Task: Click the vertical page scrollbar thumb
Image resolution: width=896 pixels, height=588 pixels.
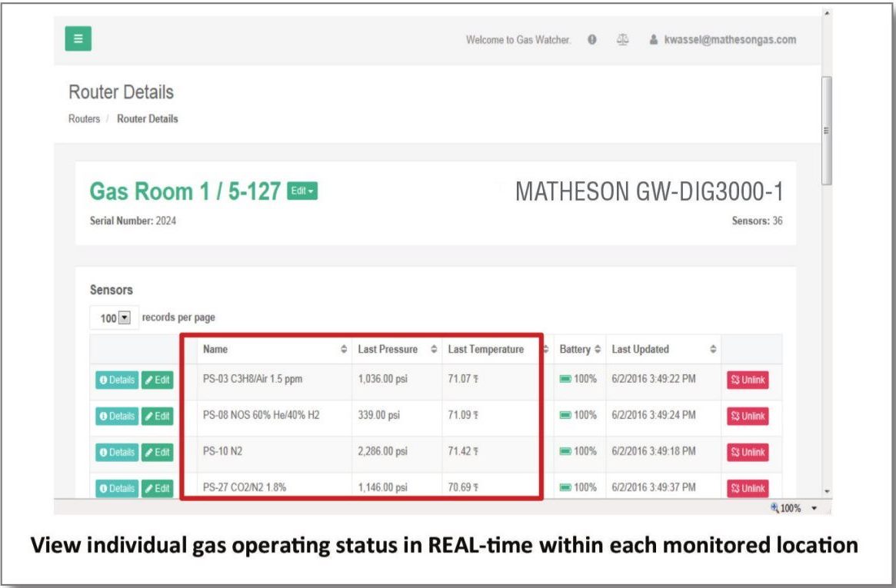Action: 827,131
